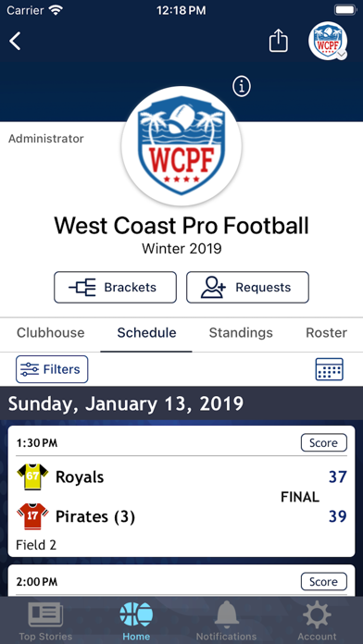Tap Score button for 1:30 PM game
Screen dimensions: 363x644
(324, 442)
